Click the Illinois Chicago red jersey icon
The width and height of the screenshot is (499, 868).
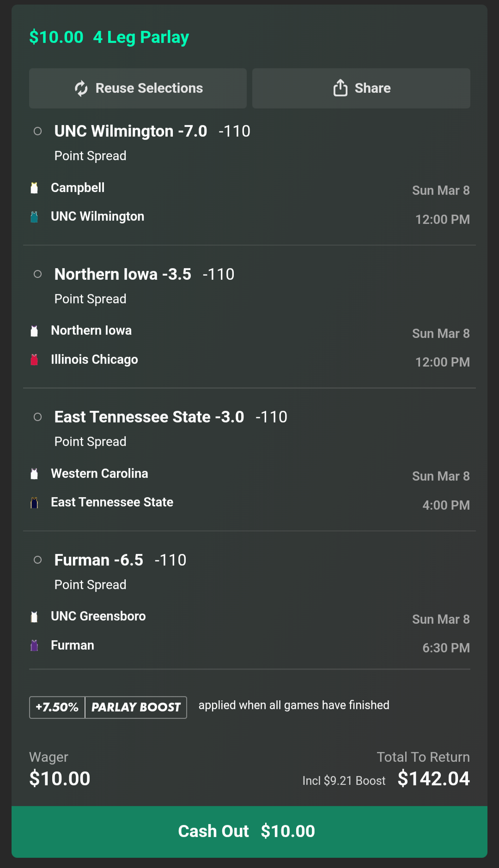tap(34, 360)
